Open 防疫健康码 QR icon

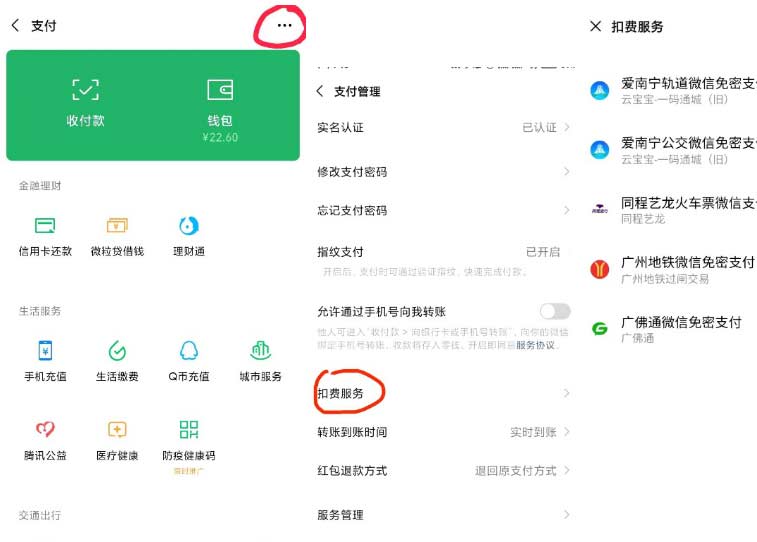point(189,429)
